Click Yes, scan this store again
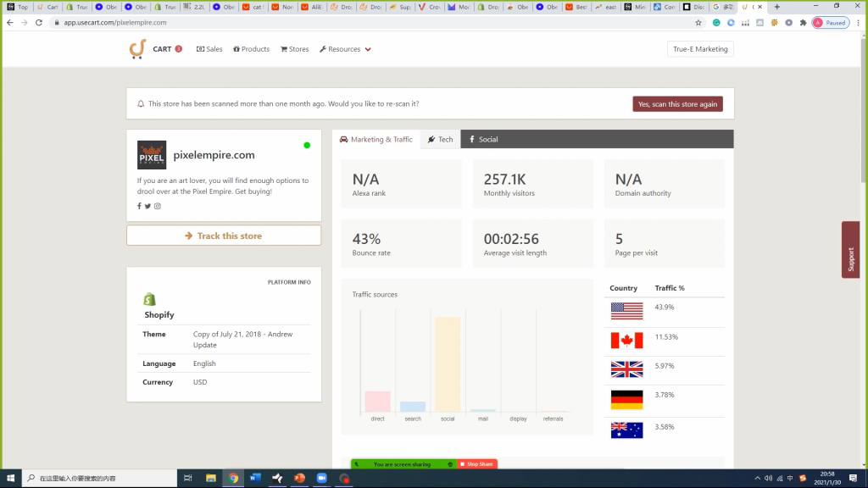868x488 pixels. point(679,103)
